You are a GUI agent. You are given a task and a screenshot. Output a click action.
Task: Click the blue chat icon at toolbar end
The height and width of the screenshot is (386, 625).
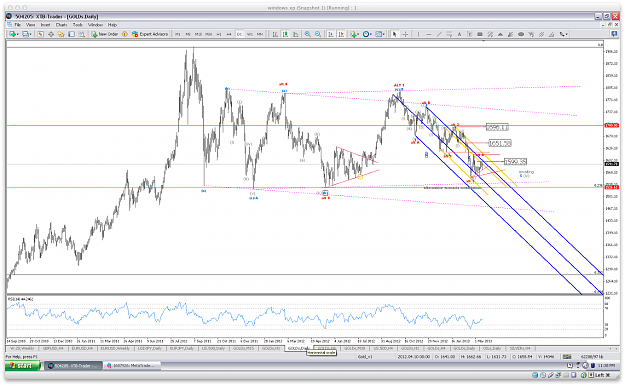click(x=614, y=34)
